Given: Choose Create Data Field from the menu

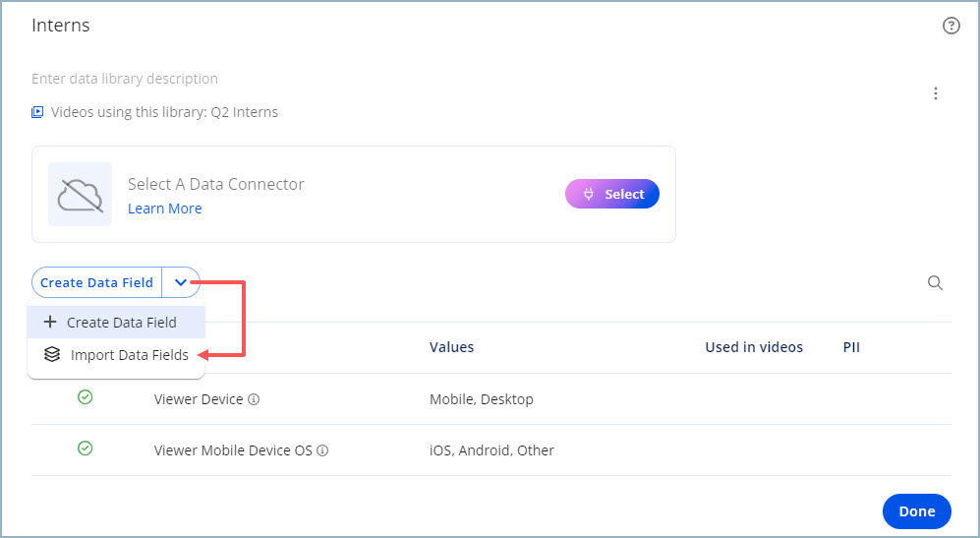Looking at the screenshot, I should [x=116, y=323].
